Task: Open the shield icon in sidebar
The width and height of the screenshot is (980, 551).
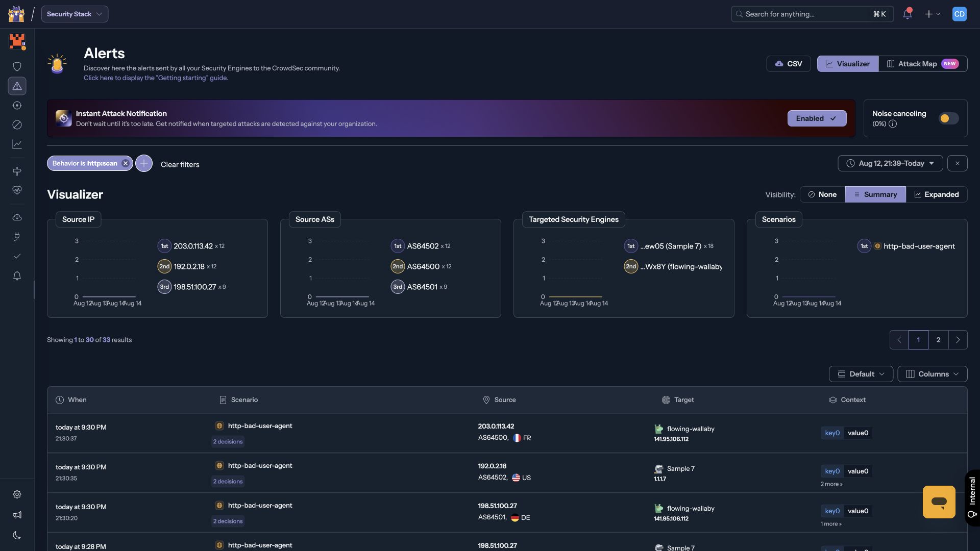Action: [17, 66]
